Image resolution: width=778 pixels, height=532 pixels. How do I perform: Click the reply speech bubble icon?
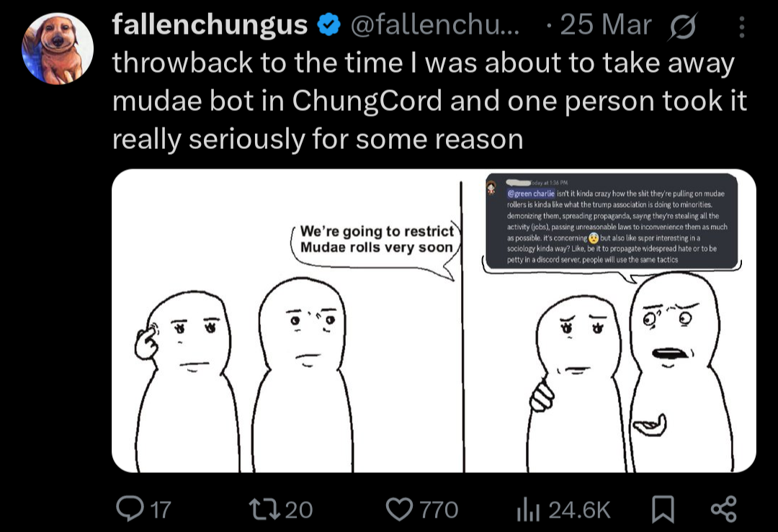click(x=130, y=509)
